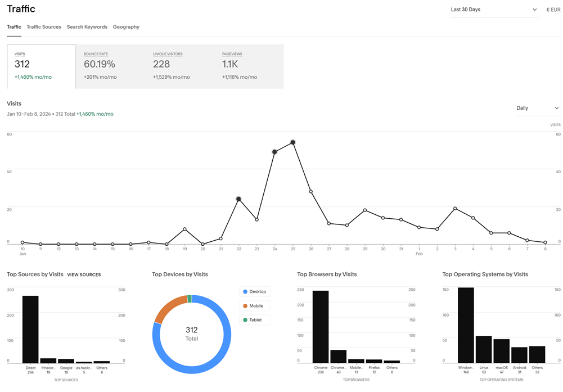Click the Jan 25 peak data point

coord(293,142)
